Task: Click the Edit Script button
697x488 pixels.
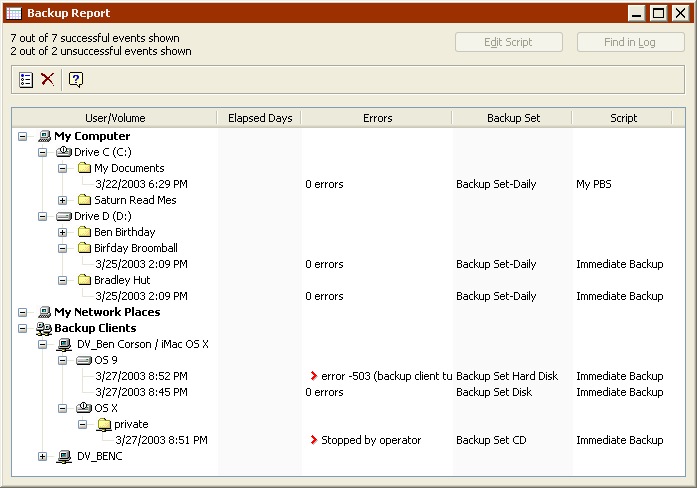Action: click(509, 42)
